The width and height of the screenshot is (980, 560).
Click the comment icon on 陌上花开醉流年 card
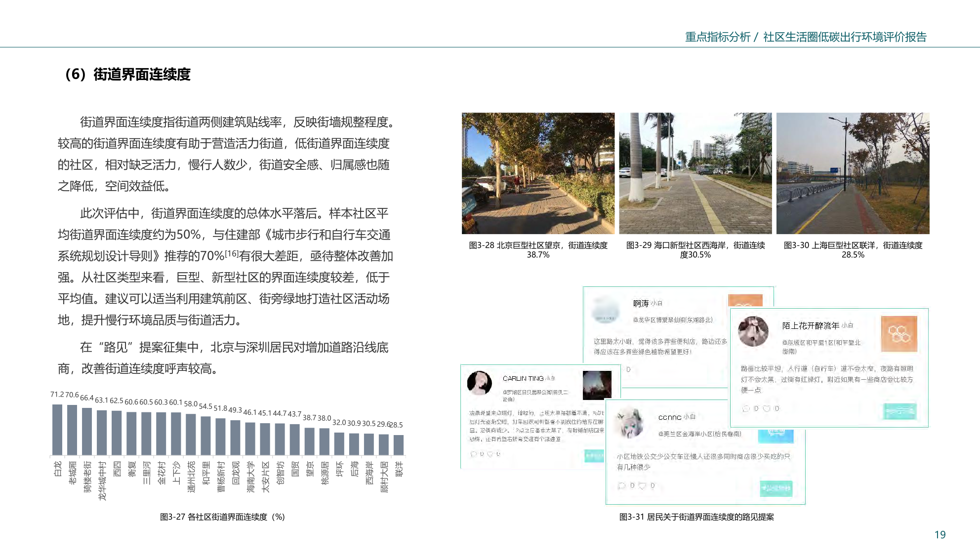(746, 409)
